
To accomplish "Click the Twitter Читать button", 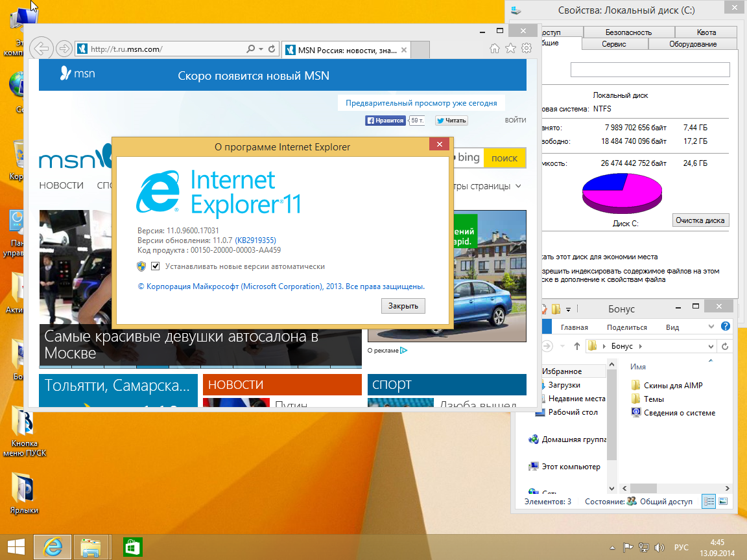I will [x=451, y=121].
